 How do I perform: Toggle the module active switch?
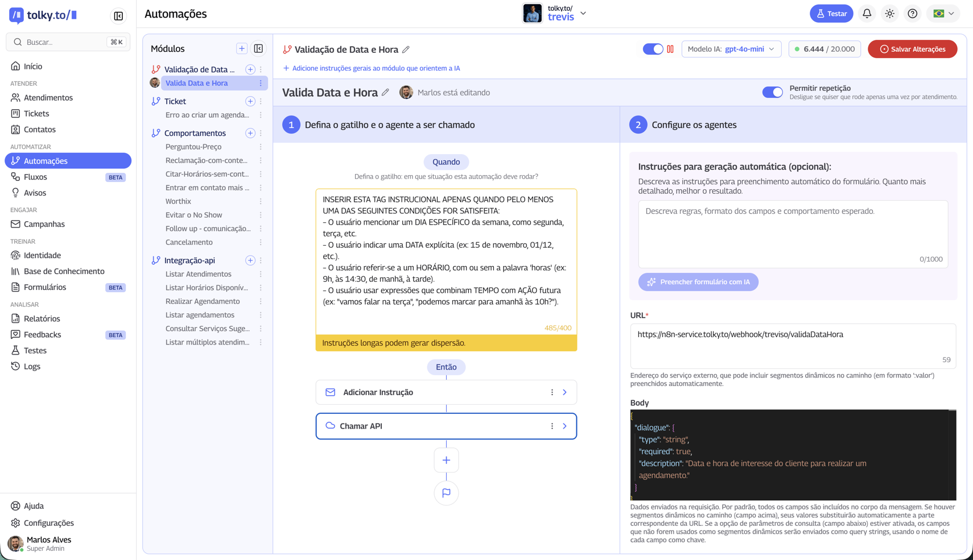(653, 49)
